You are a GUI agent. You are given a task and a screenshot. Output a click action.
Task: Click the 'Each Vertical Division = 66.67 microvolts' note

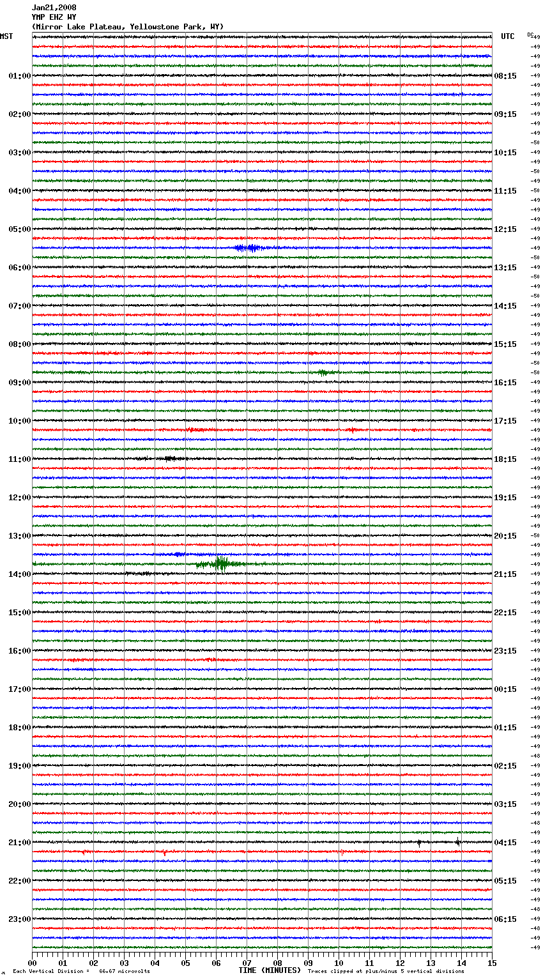[x=81, y=971]
